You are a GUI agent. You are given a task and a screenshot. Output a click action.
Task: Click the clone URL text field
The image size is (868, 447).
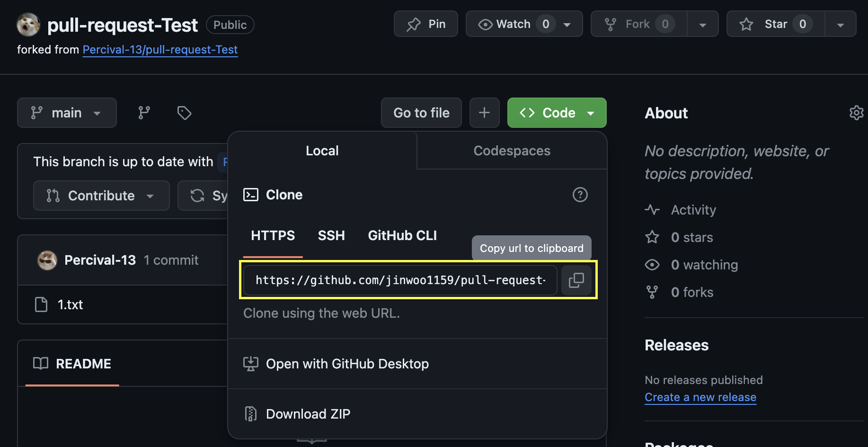pos(400,280)
